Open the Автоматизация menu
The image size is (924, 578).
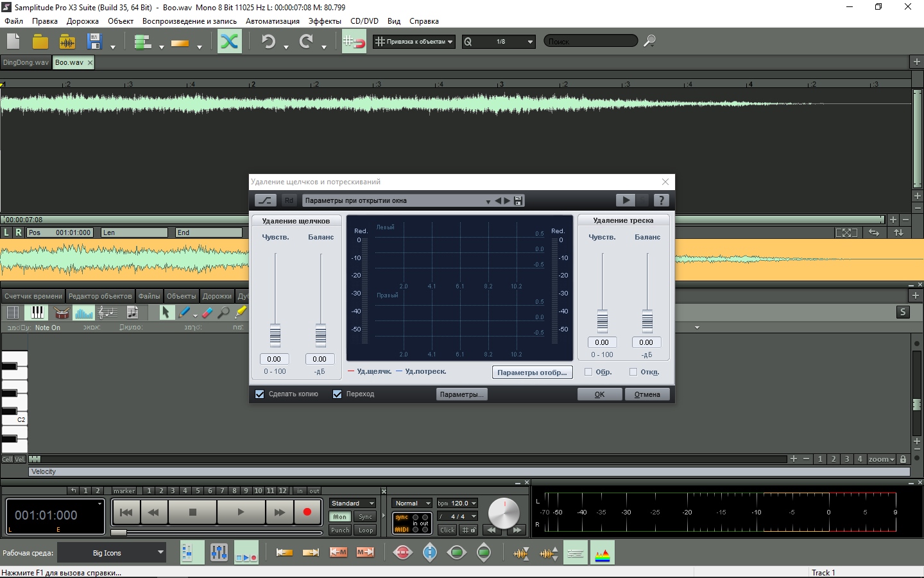pyautogui.click(x=273, y=21)
